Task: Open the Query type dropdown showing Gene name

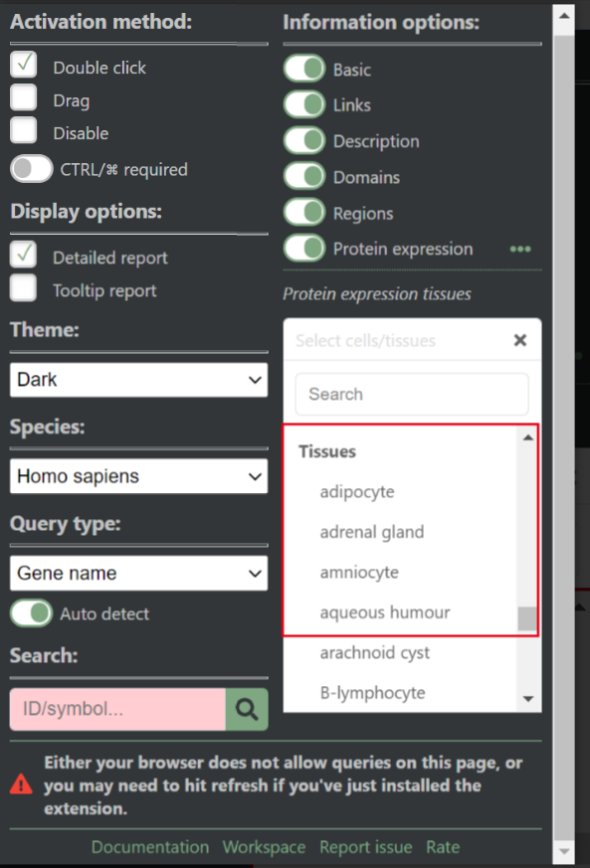Action: 138,573
